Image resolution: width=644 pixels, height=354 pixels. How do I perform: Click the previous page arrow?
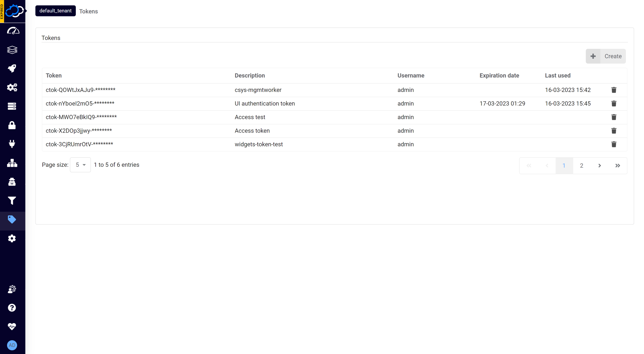click(547, 166)
